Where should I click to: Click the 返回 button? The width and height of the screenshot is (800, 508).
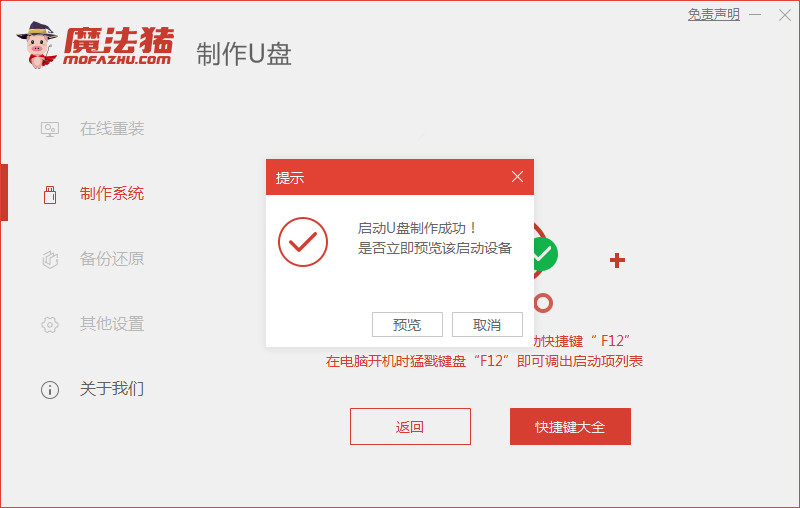click(x=410, y=426)
